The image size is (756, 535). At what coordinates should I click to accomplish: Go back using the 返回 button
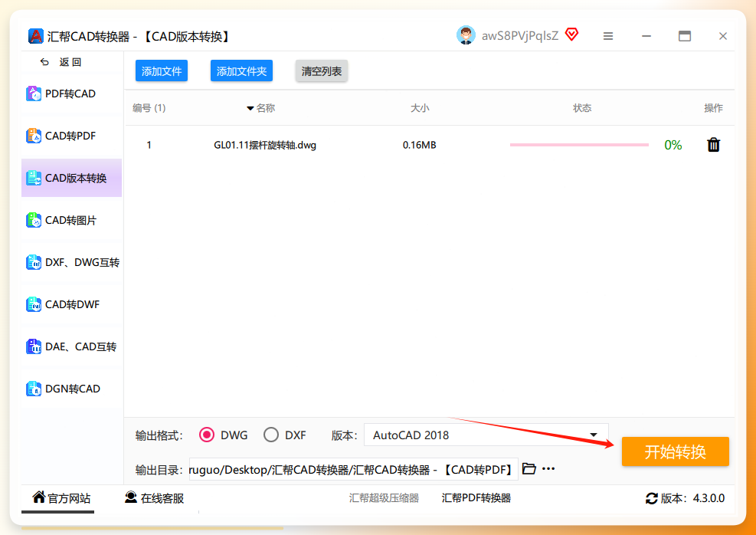(61, 62)
